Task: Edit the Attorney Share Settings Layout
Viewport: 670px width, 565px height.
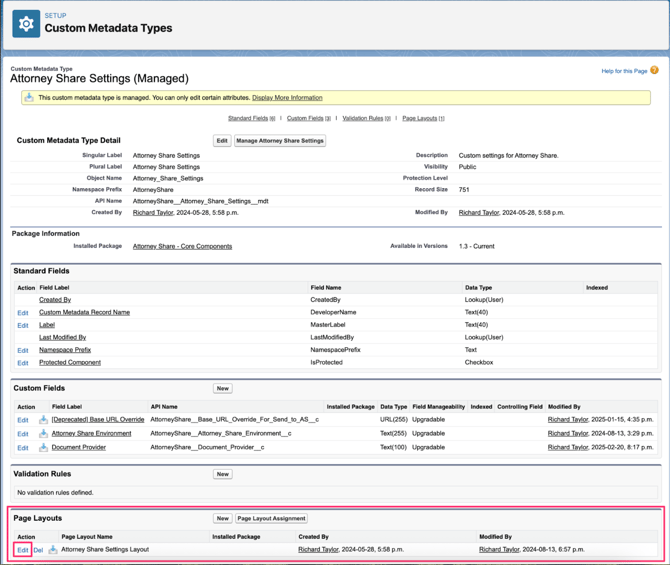Action: (22, 550)
